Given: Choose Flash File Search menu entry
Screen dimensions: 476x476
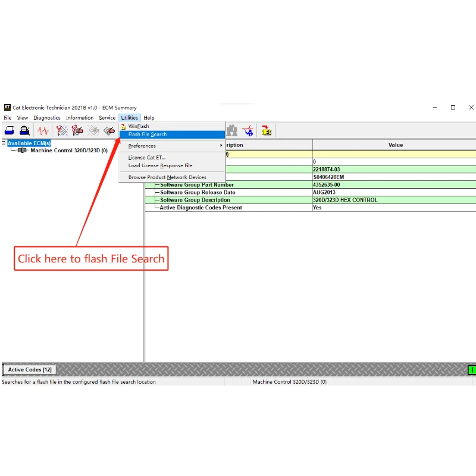Looking at the screenshot, I should tap(172, 134).
